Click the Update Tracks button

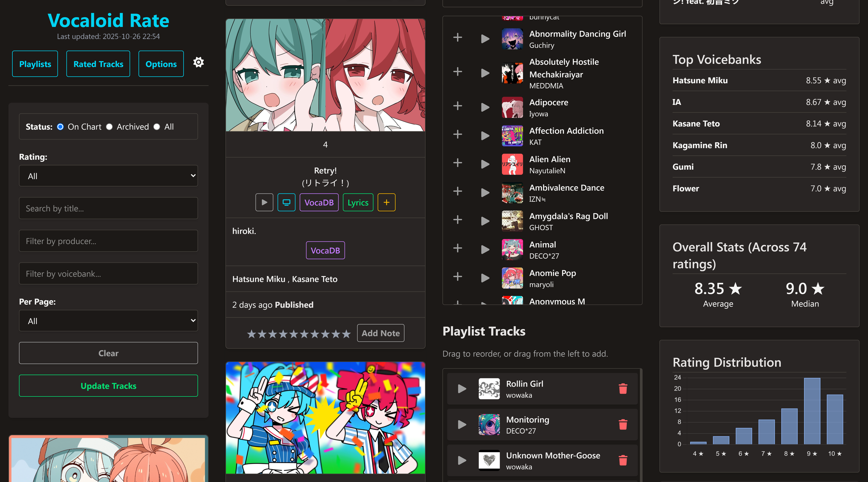point(108,386)
